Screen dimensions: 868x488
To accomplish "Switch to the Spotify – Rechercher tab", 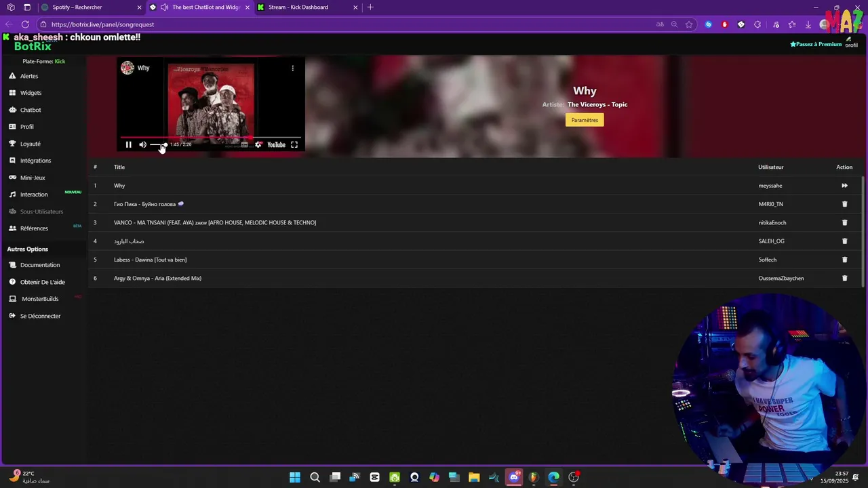I will tap(92, 7).
